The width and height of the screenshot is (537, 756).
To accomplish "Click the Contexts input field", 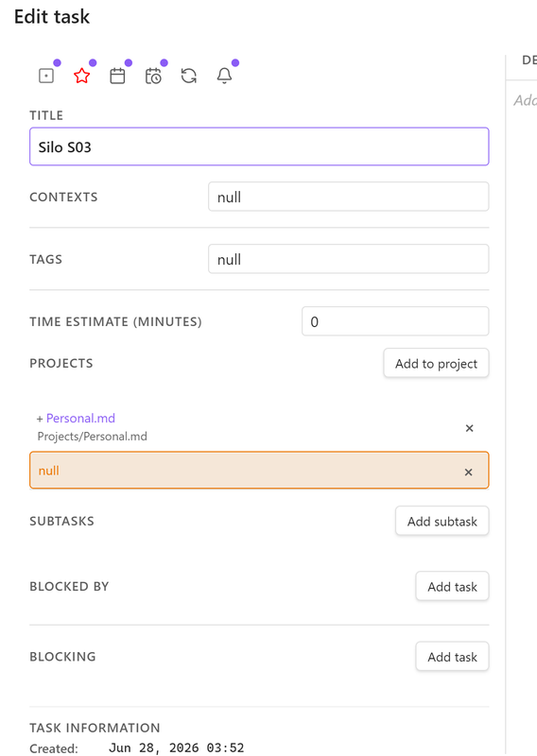I will pos(348,197).
